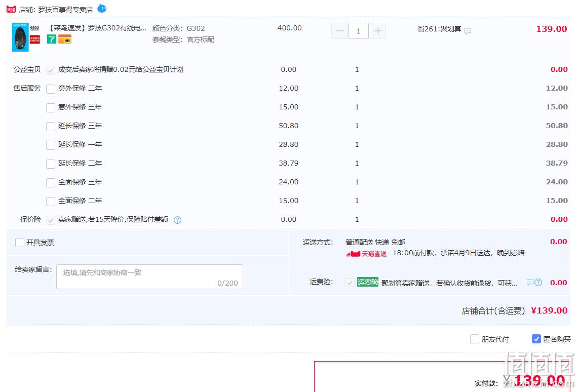Check 全面保修 二年 option
The width and height of the screenshot is (579, 392).
click(x=51, y=202)
